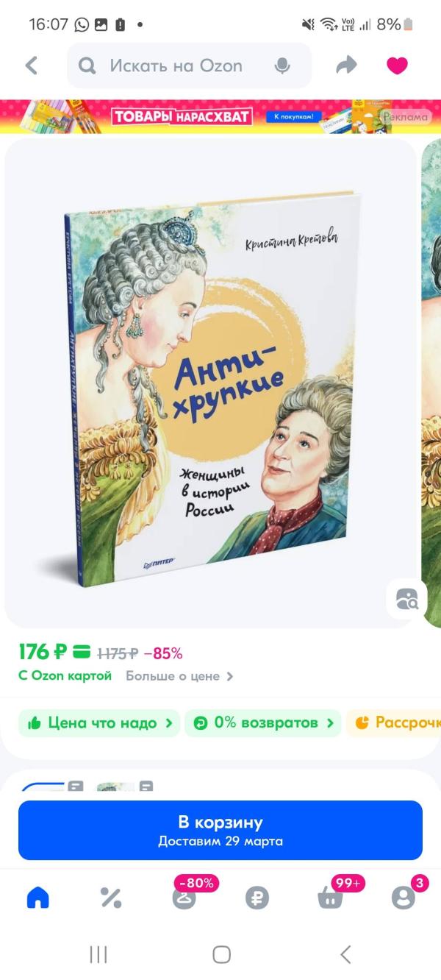Viewport: 441px width, 980px height.
Task: Open the ruble finance tab icon
Action: coord(257,898)
